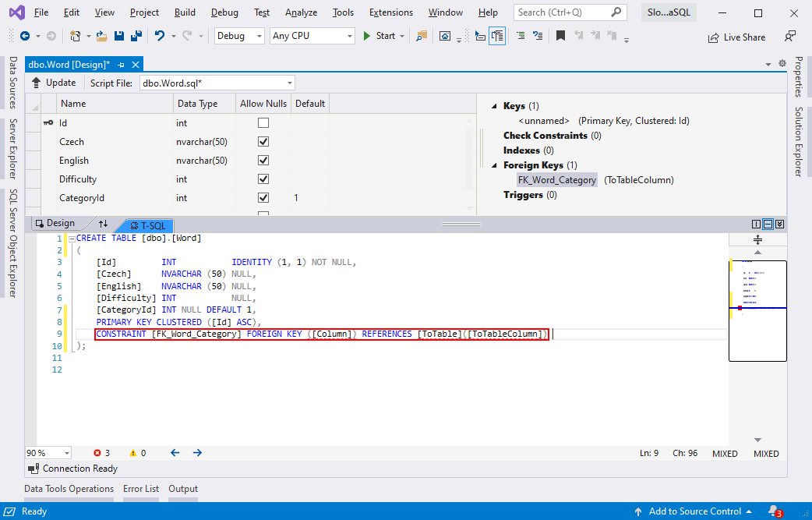Click the horizontal split layout icon
This screenshot has height=520, width=812.
[768, 225]
